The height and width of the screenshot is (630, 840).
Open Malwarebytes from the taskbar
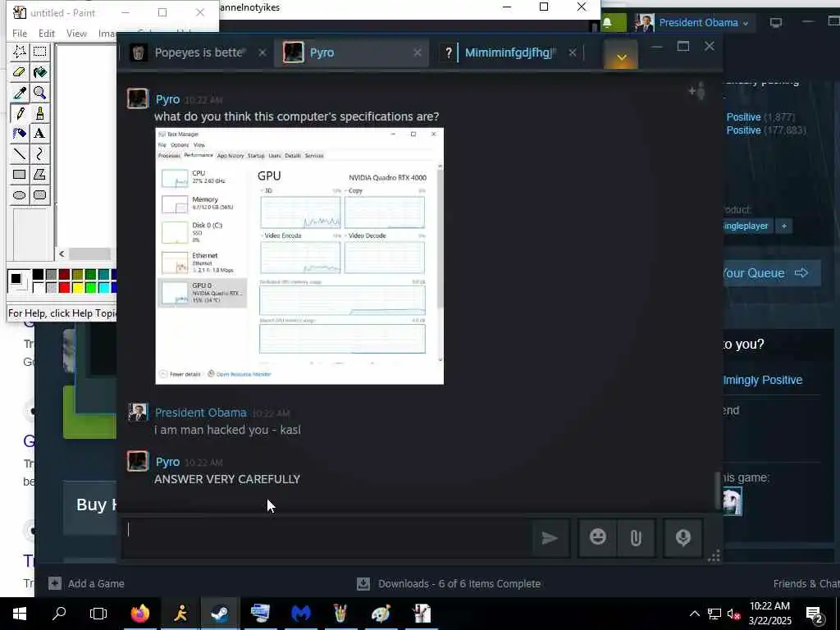tap(301, 614)
